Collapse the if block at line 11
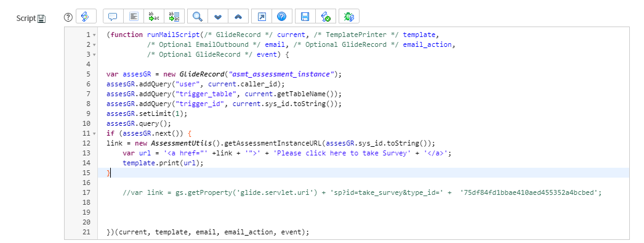Viewport: 644px width, 243px height. tap(94, 134)
